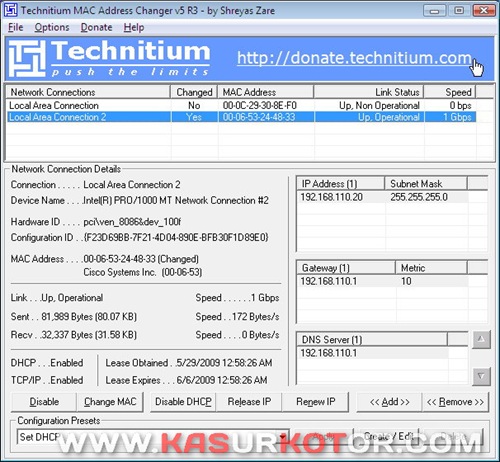Minimize the MAC Address Changer window
This screenshot has height=462, width=500.
click(434, 10)
